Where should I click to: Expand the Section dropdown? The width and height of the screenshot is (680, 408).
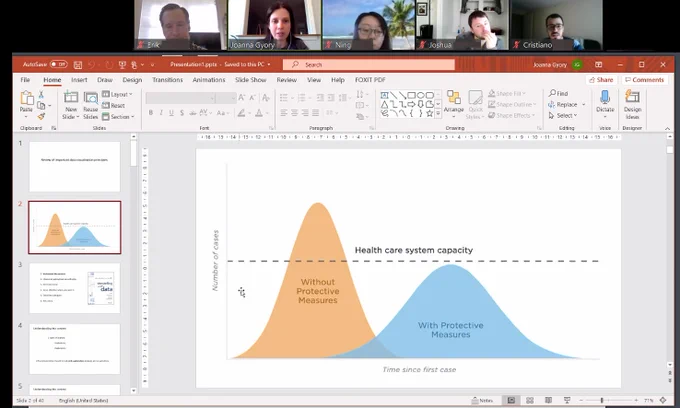point(118,117)
